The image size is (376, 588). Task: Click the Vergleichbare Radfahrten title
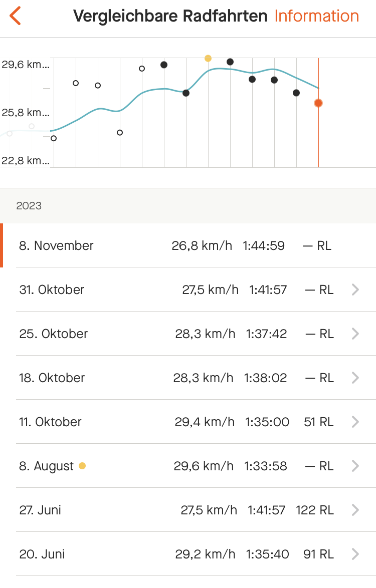pos(170,16)
